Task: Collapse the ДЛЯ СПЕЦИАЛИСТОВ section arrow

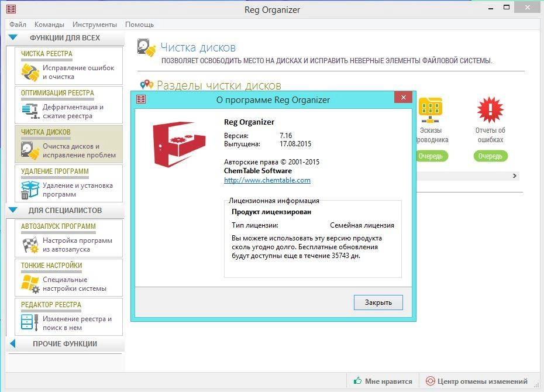Action: [x=13, y=209]
